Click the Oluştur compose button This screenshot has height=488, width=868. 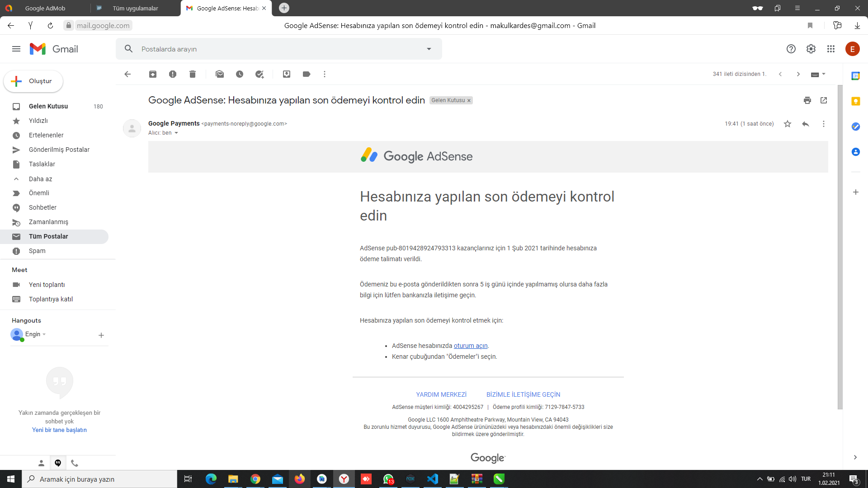tap(33, 81)
